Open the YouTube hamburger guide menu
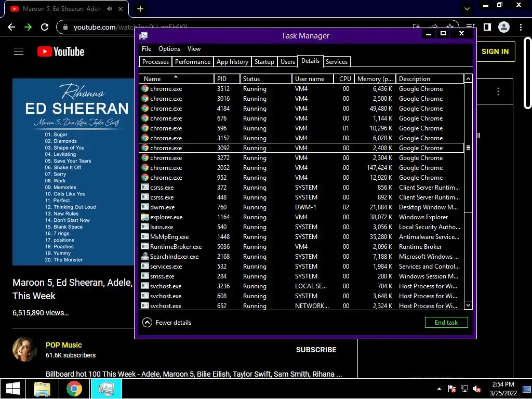The image size is (532, 399). point(19,51)
